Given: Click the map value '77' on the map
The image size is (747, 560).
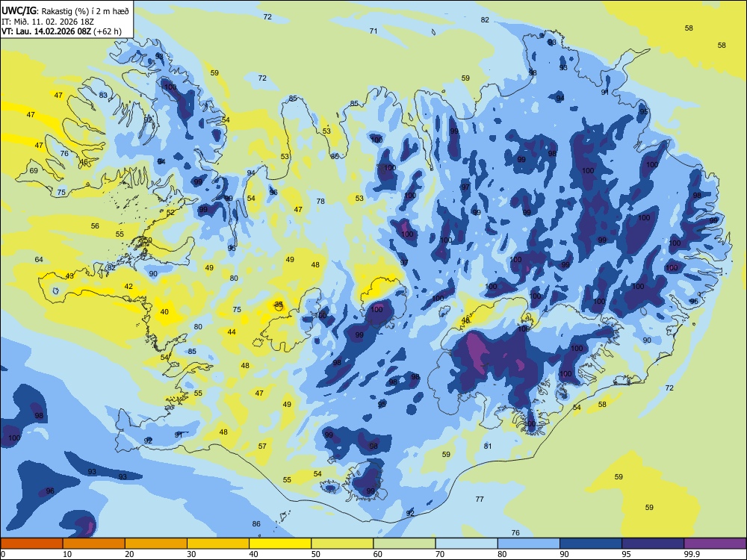Looking at the screenshot, I should [480, 499].
